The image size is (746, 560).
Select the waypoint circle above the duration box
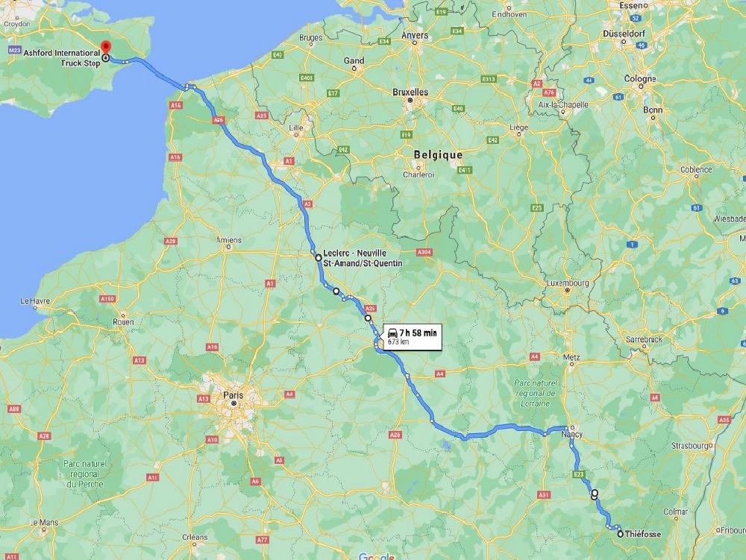368,318
